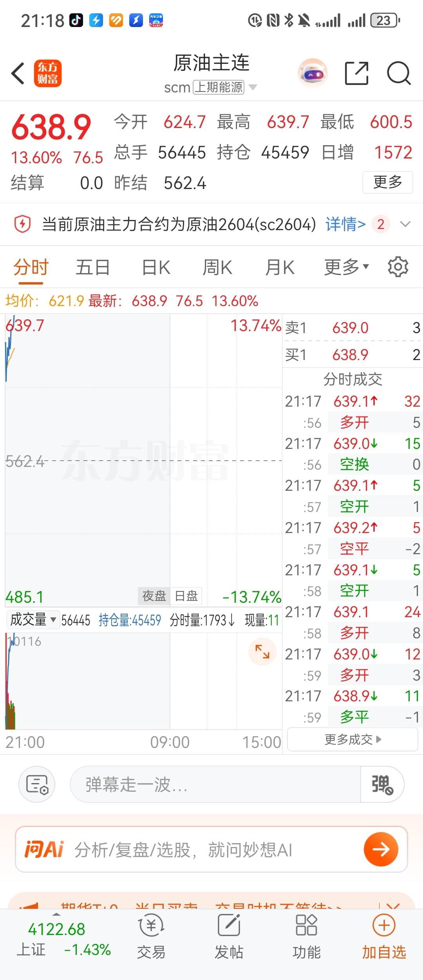This screenshot has width=423, height=980.
Task: Open the 成交量 indicator dropdown
Action: pos(33,620)
